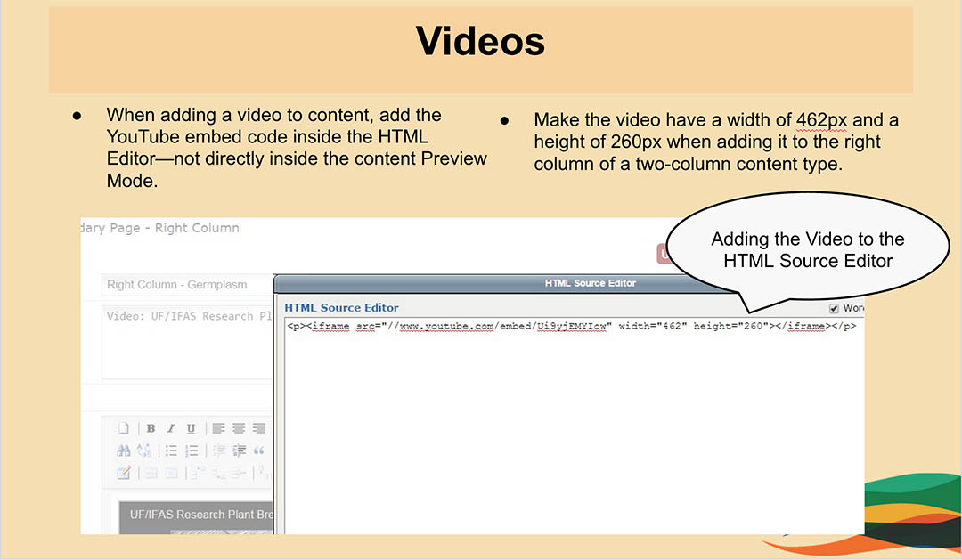Toggle the Word wrap checkbox
The width and height of the screenshot is (962, 560).
(x=834, y=308)
